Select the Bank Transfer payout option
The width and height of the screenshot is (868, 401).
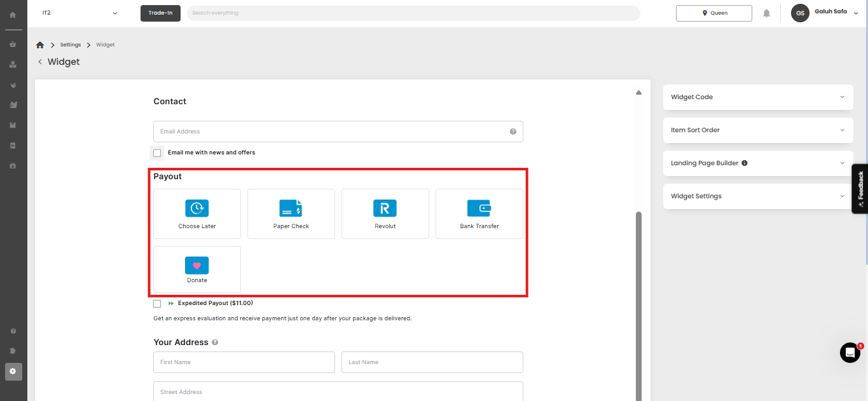click(x=479, y=214)
